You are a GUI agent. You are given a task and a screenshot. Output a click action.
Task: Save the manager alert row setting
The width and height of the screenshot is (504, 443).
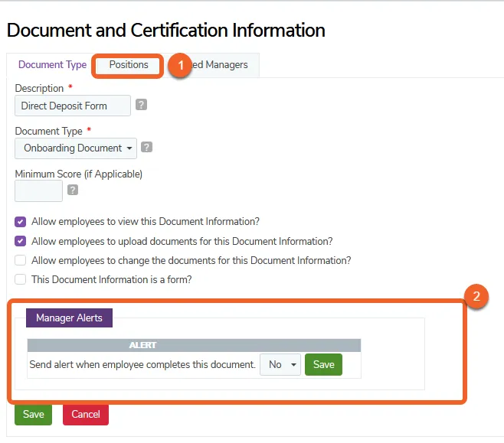(324, 364)
